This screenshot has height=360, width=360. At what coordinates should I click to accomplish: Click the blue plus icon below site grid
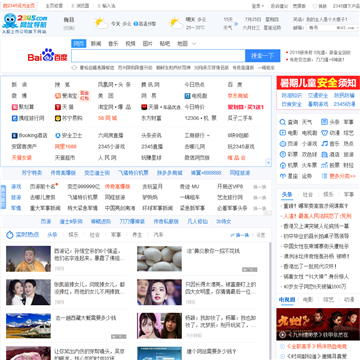[268, 162]
